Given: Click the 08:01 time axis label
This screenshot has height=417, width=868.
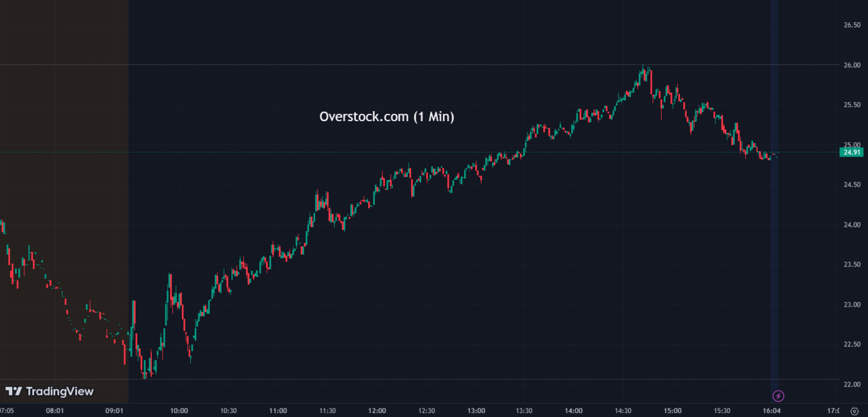Looking at the screenshot, I should tap(54, 410).
